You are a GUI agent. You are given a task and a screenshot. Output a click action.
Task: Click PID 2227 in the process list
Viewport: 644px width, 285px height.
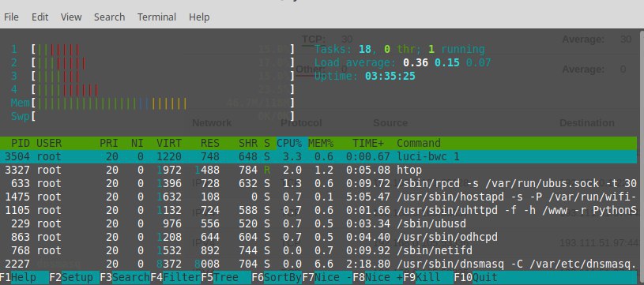pos(17,264)
